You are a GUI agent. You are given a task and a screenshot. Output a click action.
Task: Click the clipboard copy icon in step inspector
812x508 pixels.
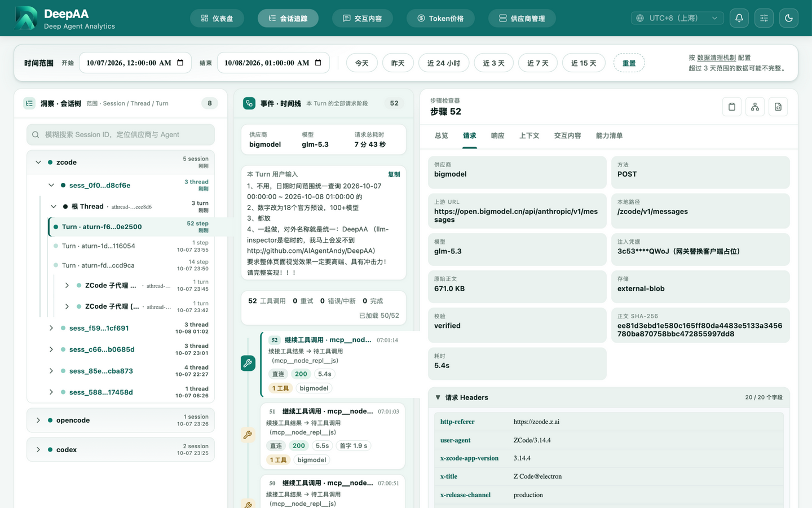click(731, 107)
